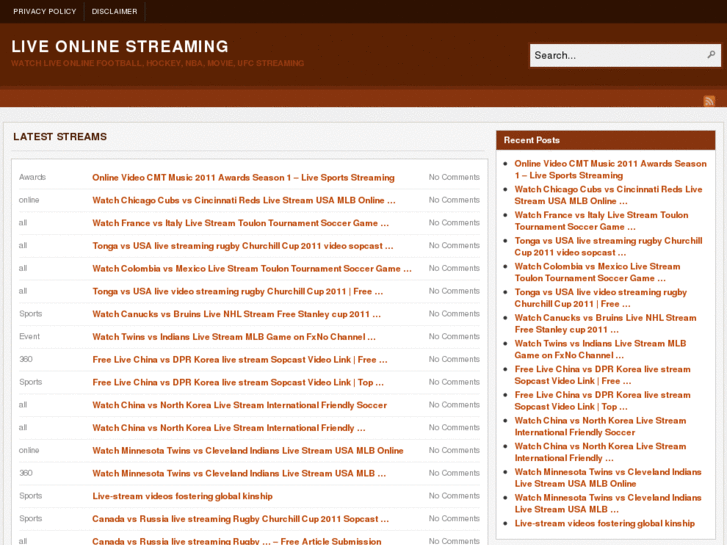Screen dimensions: 727x545
Task: Click the Live Online Streaming site title
Action: pos(120,46)
